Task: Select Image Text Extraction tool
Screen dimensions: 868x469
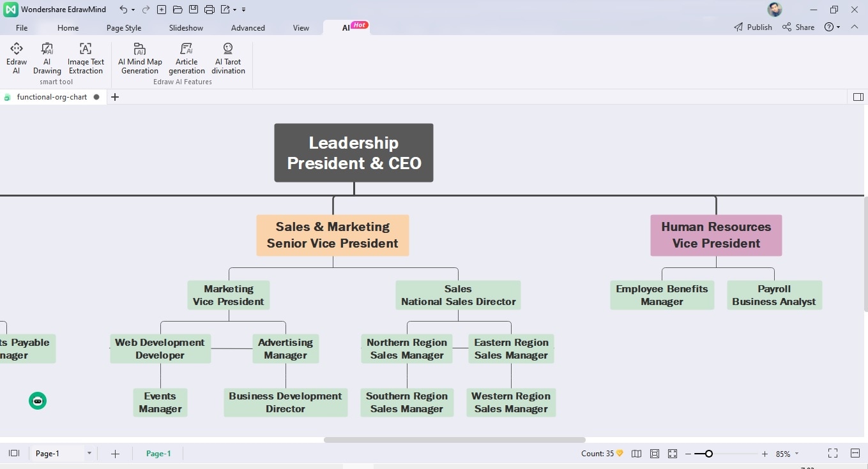Action: tap(86, 57)
